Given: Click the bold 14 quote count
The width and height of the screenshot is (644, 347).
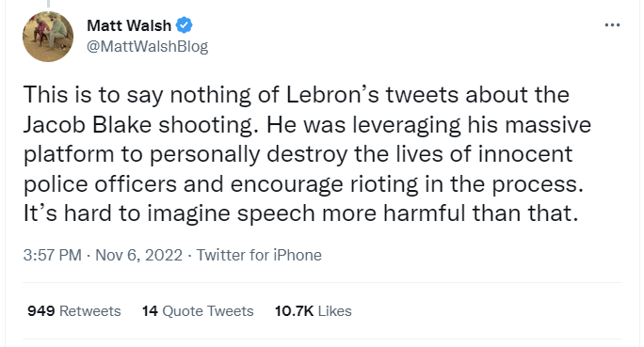Looking at the screenshot, I should click(150, 311).
